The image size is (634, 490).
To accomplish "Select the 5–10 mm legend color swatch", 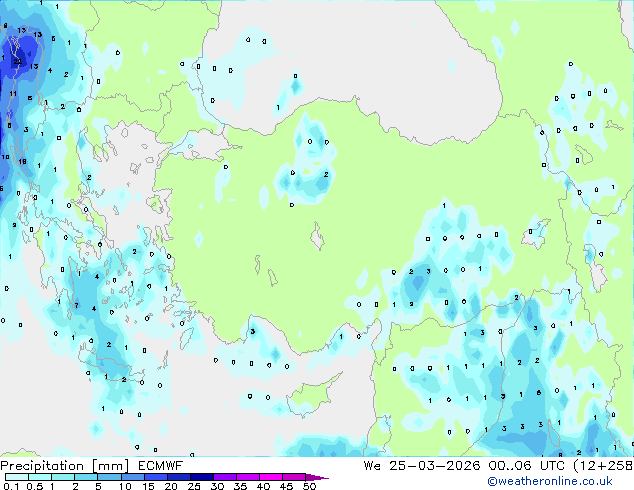I will pos(109,477).
